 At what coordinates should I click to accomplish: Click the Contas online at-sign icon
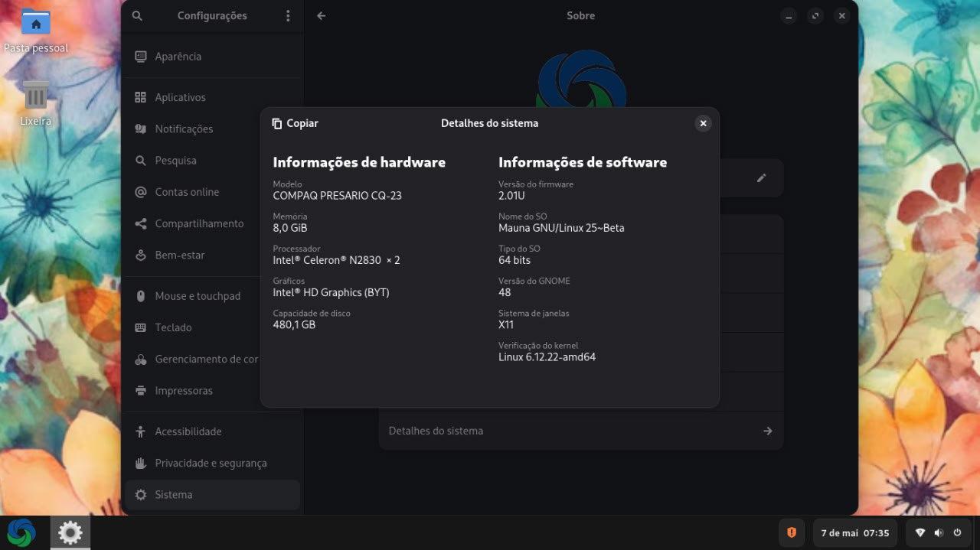tap(140, 192)
